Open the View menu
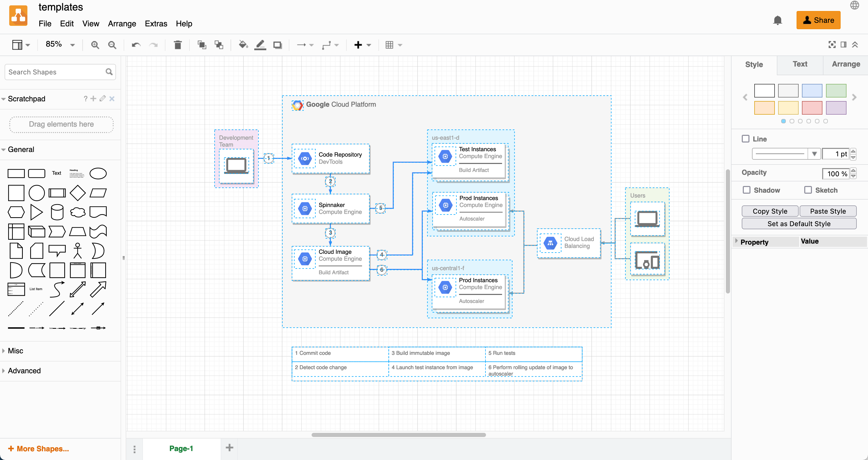This screenshot has height=460, width=868. pyautogui.click(x=90, y=24)
